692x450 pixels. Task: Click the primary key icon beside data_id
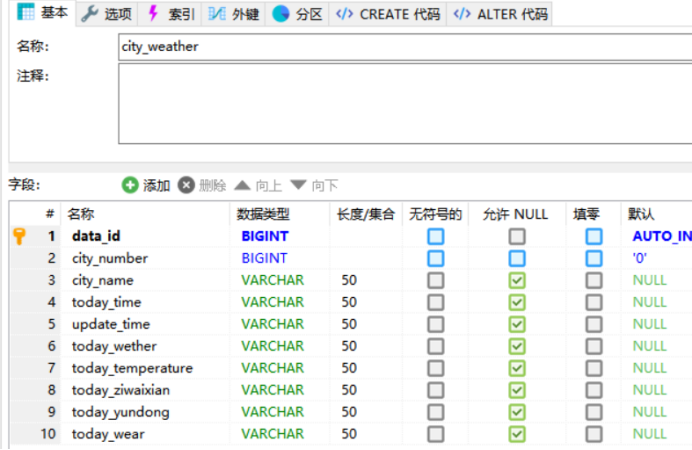[x=19, y=236]
